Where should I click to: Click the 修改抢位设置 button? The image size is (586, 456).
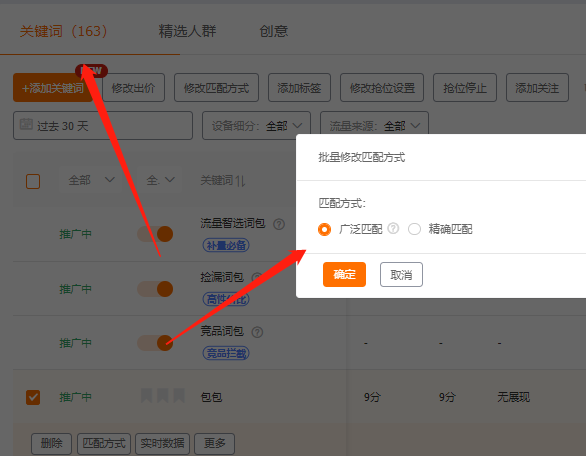382,88
